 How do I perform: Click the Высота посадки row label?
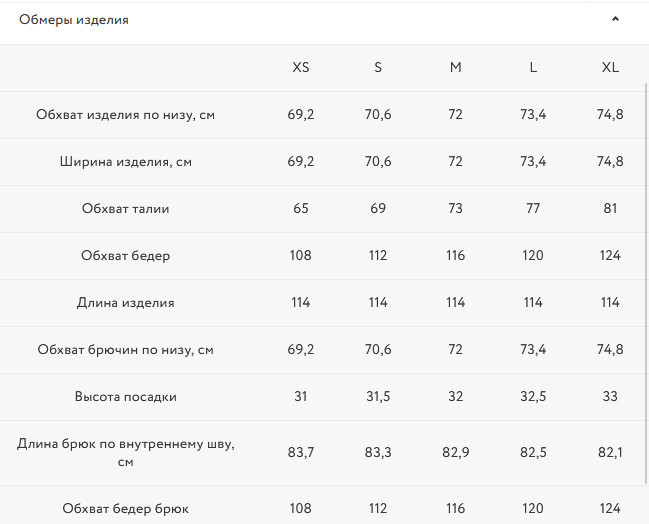[x=126, y=397]
